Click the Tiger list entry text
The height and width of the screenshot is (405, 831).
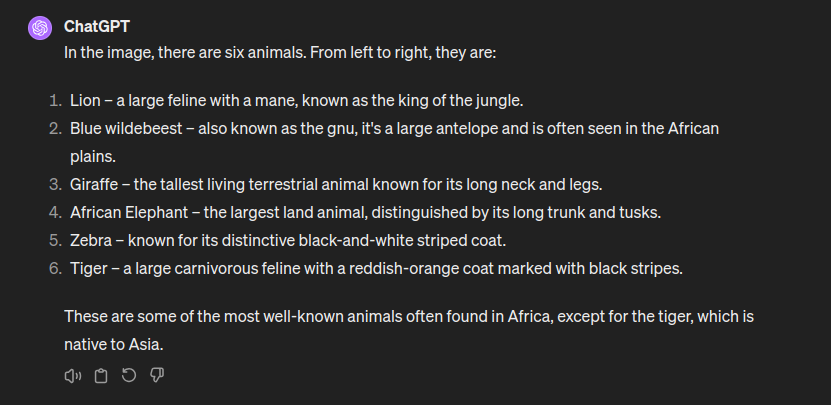point(376,269)
